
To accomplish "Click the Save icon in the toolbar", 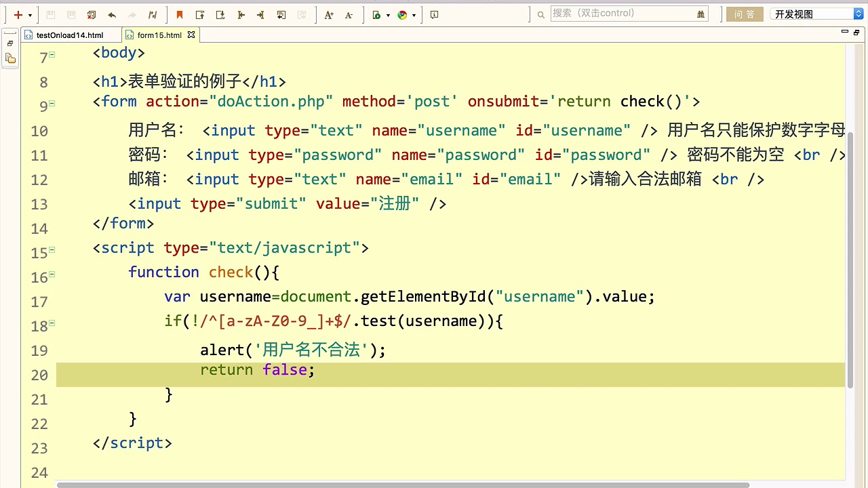I will pos(51,15).
